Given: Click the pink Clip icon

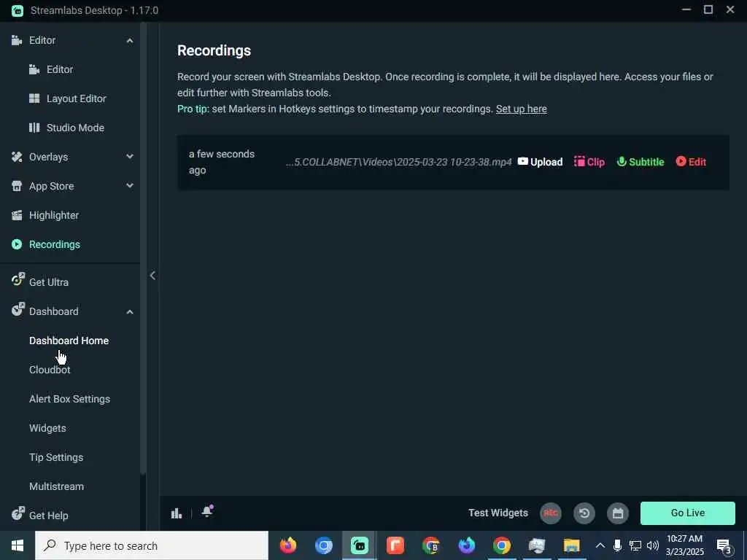Looking at the screenshot, I should (579, 161).
